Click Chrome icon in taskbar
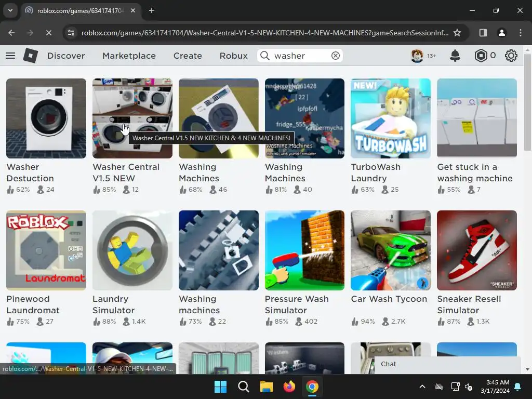The height and width of the screenshot is (399, 532). (312, 387)
